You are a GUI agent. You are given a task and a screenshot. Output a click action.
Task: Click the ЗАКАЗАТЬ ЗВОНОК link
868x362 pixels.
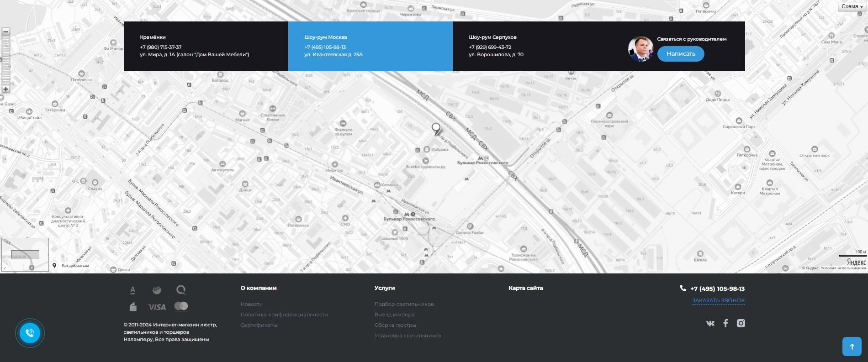click(x=718, y=300)
